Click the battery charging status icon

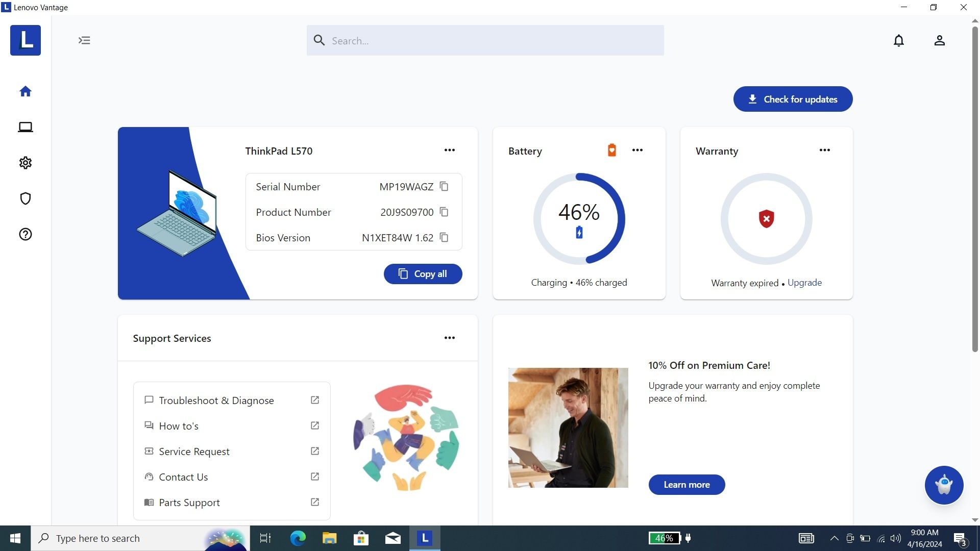(x=578, y=232)
